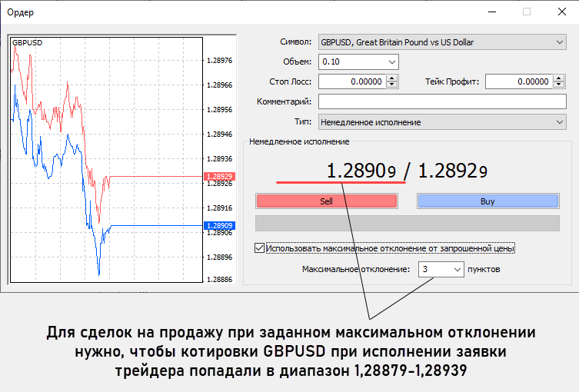Click the blue Buy button
The height and width of the screenshot is (392, 579).
point(487,201)
